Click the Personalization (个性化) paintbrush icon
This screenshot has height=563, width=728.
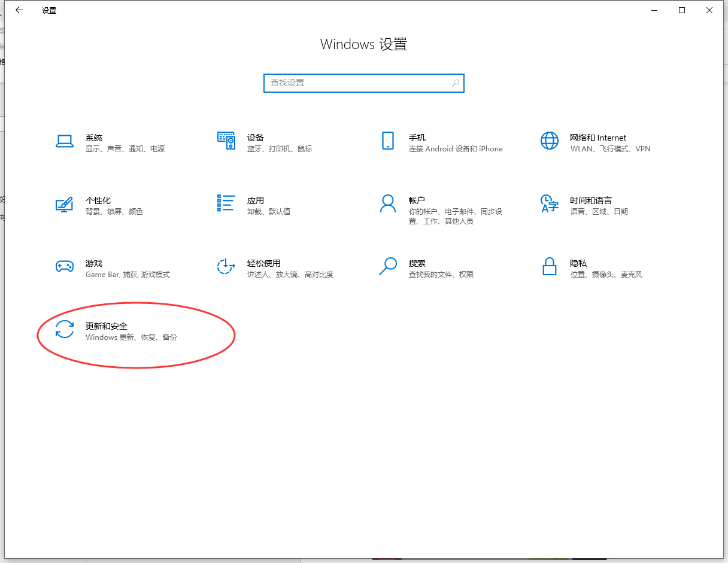pyautogui.click(x=64, y=204)
